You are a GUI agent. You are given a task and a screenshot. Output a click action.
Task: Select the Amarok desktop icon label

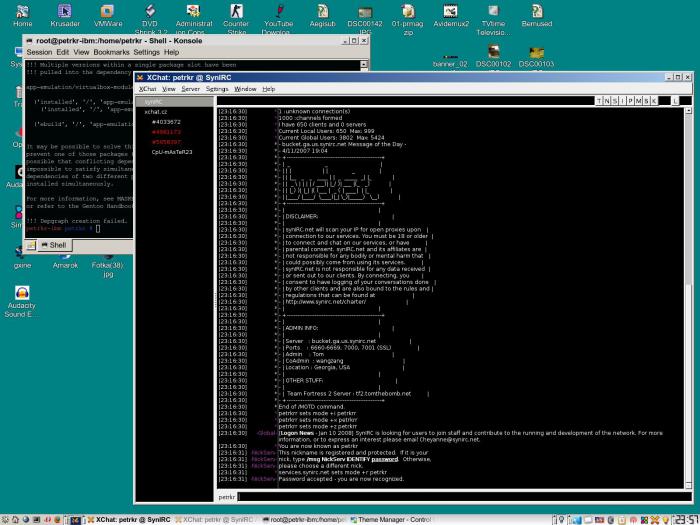tap(65, 265)
